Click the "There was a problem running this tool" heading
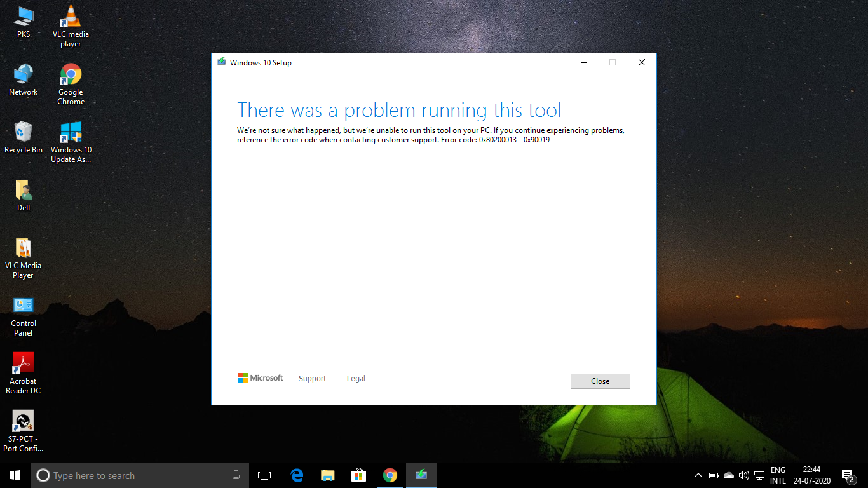868x488 pixels. [399, 110]
